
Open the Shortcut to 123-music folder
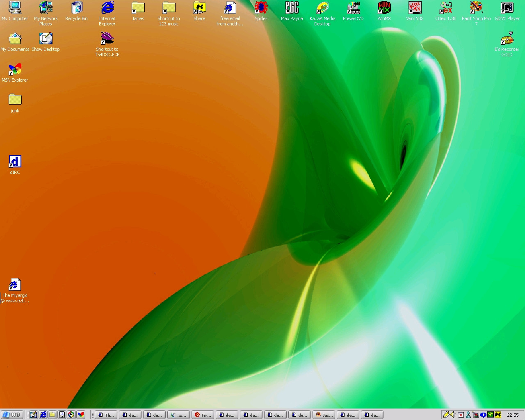pyautogui.click(x=169, y=14)
